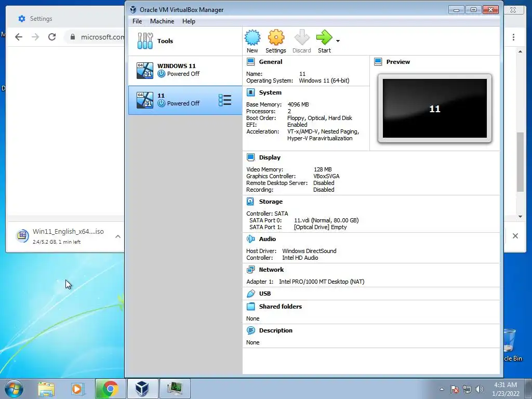Click the Chrome page scrollbar thumb

coord(520,162)
